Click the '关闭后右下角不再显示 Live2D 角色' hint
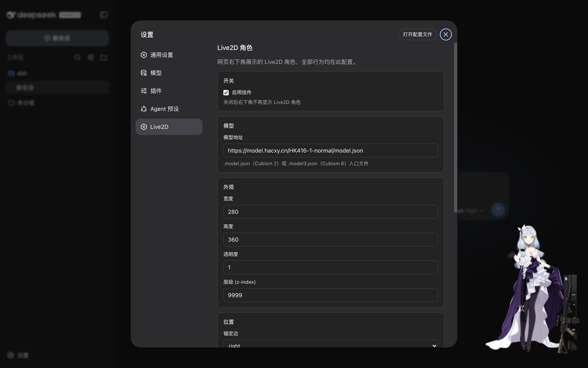 (262, 102)
